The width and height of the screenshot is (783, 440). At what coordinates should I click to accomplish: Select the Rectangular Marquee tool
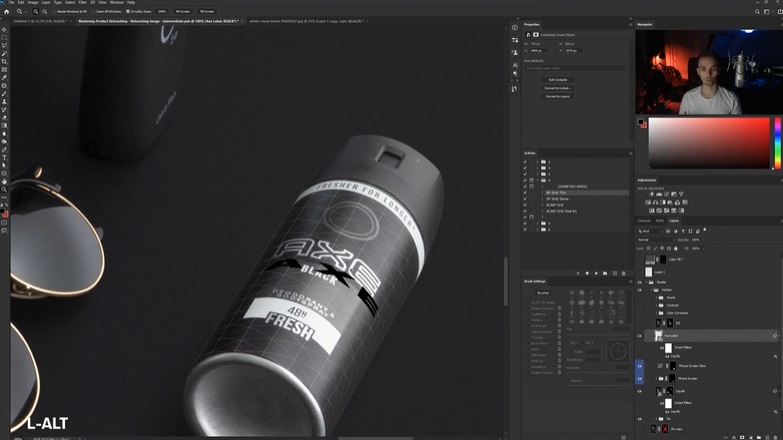pos(4,37)
